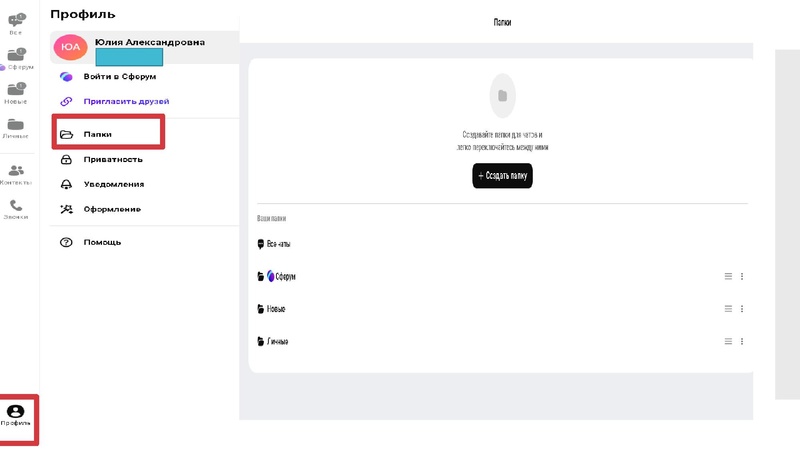
Task: Open the Помощь help section
Action: coord(102,242)
